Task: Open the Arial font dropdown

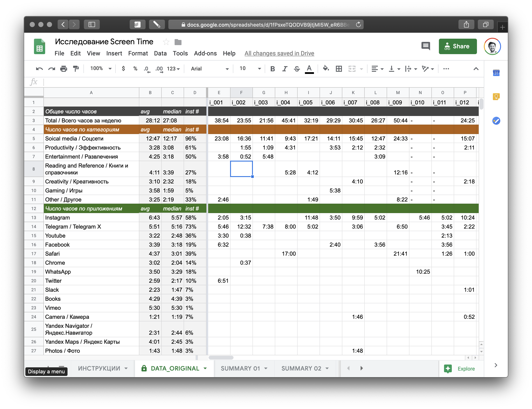Action: click(209, 69)
